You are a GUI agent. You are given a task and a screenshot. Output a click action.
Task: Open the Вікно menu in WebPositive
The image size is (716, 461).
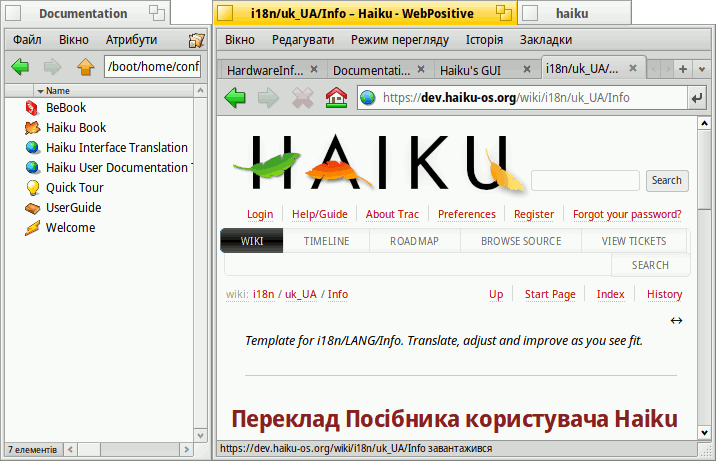[240, 40]
